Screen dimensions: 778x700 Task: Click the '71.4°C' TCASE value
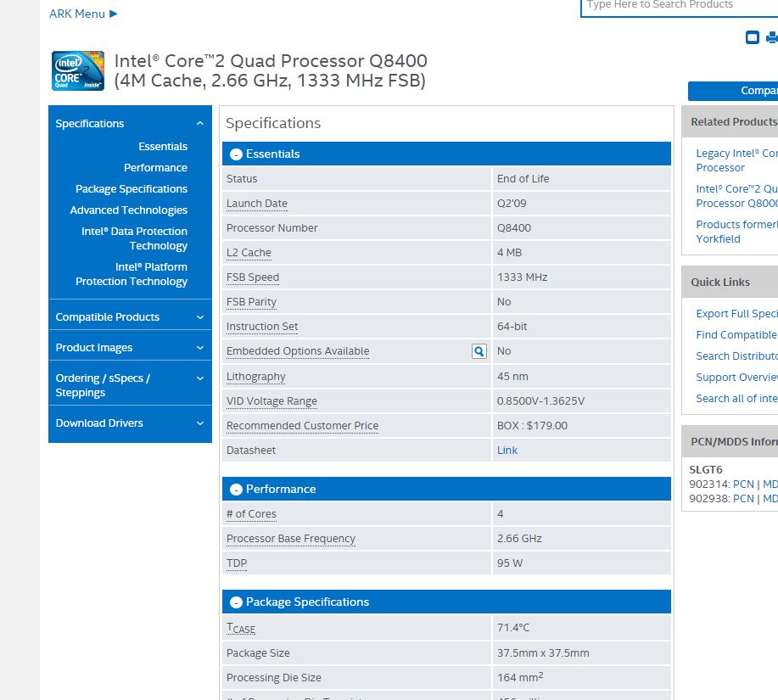513,628
